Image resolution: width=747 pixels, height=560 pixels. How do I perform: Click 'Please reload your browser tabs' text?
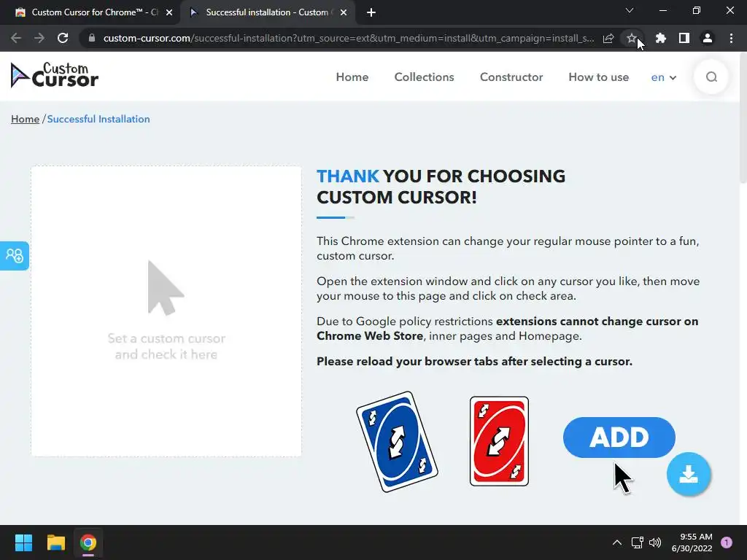474,362
